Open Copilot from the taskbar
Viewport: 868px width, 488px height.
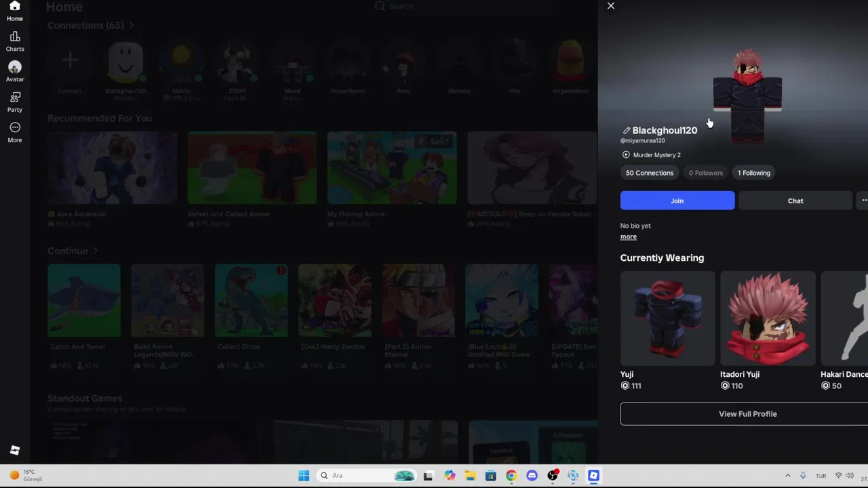449,476
